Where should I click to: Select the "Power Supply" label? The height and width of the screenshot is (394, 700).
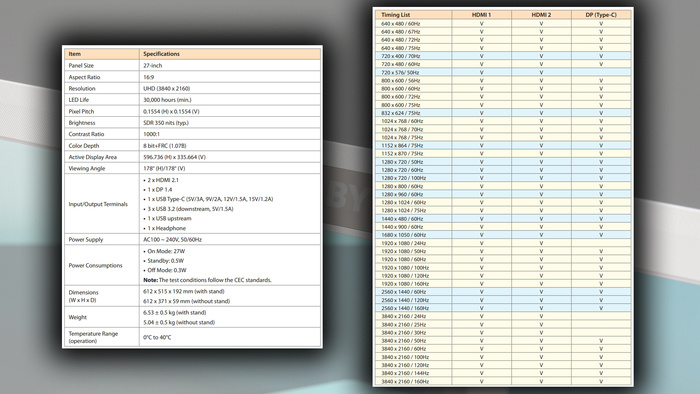pos(86,240)
